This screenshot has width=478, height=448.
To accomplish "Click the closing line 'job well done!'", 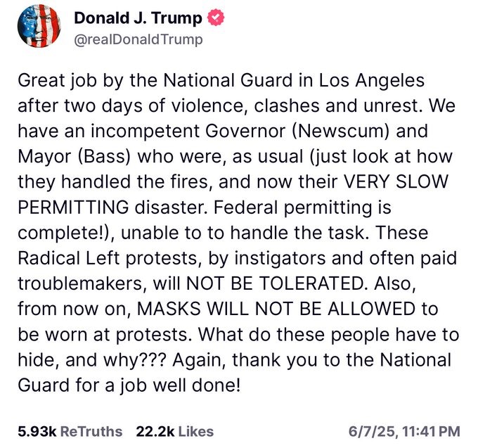I will pos(180,385).
